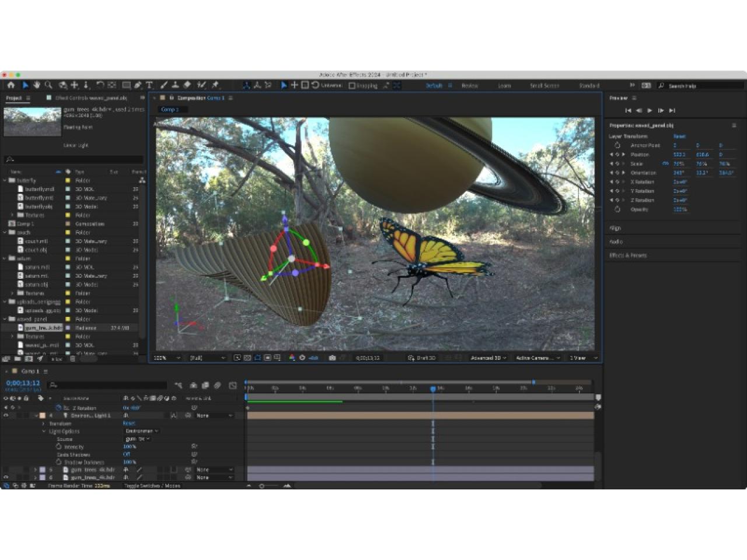
Task: Select the Selection arrow tool
Action: 26,85
